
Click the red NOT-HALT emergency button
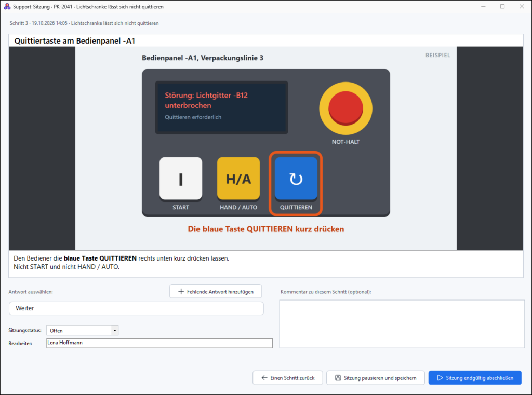point(345,108)
